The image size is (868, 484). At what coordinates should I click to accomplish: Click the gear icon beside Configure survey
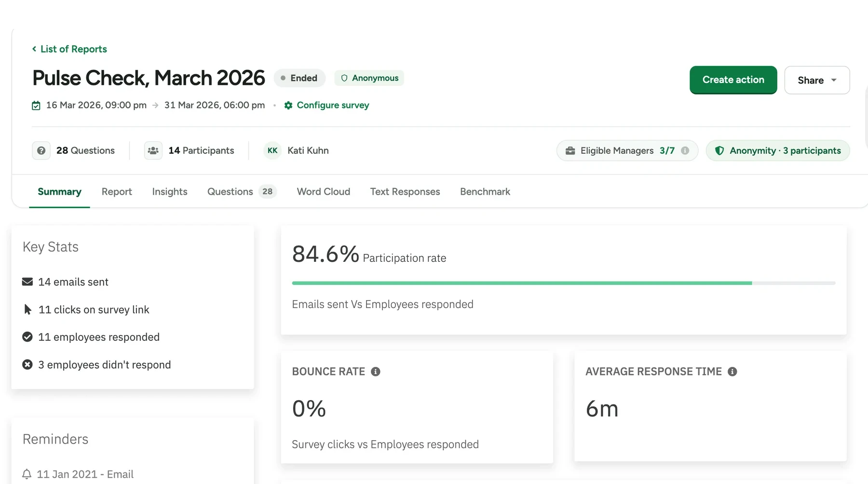[288, 105]
